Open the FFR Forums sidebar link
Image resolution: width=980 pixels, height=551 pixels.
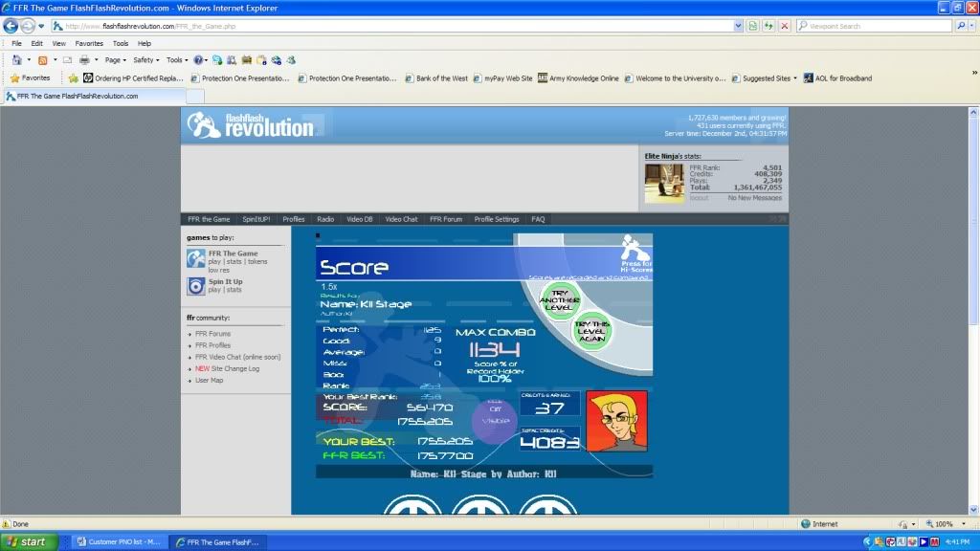pyautogui.click(x=212, y=334)
